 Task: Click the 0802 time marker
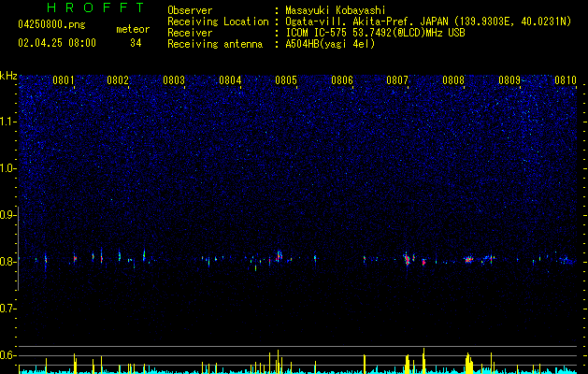point(118,80)
